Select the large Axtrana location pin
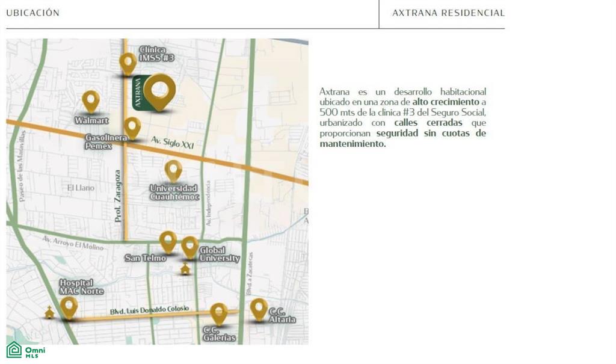This screenshot has width=616, height=364. 159,92
